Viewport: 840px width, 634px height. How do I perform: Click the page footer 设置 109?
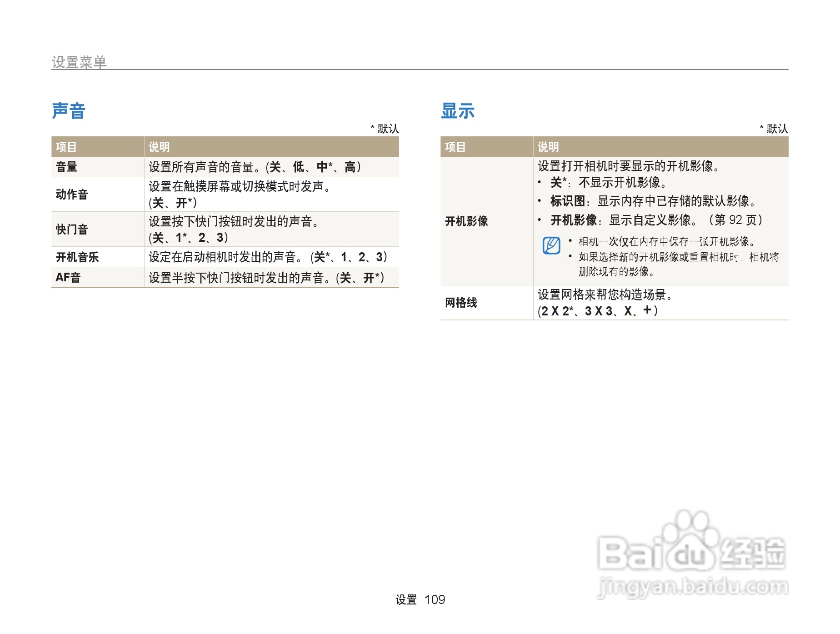[x=420, y=600]
